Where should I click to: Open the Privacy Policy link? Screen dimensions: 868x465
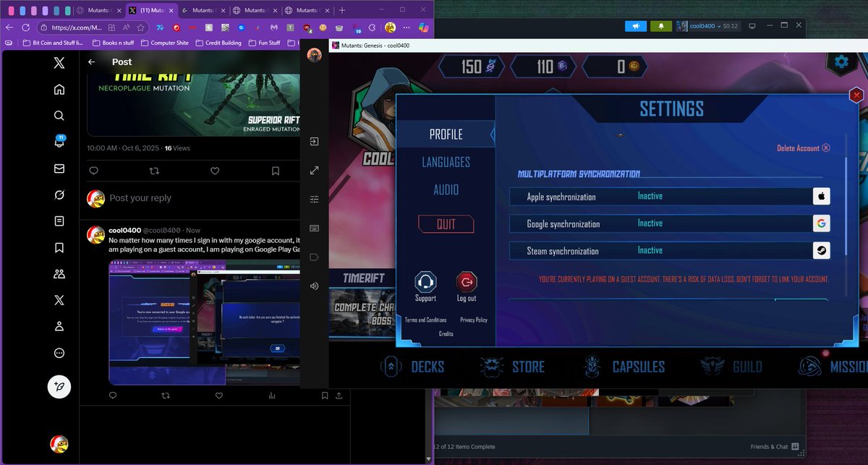474,320
